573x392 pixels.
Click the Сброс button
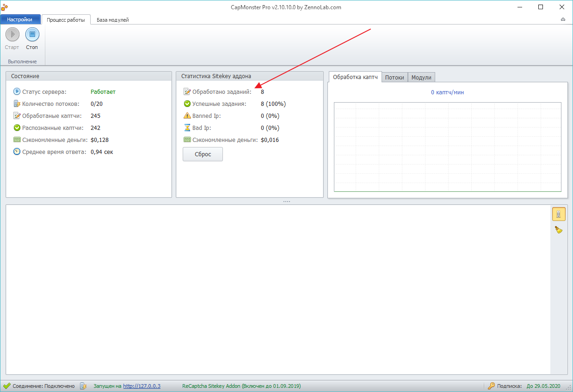click(x=203, y=154)
